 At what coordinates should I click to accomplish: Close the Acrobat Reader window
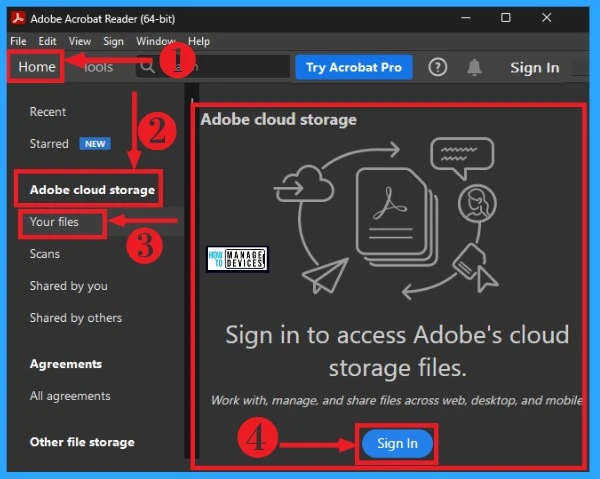pyautogui.click(x=546, y=18)
